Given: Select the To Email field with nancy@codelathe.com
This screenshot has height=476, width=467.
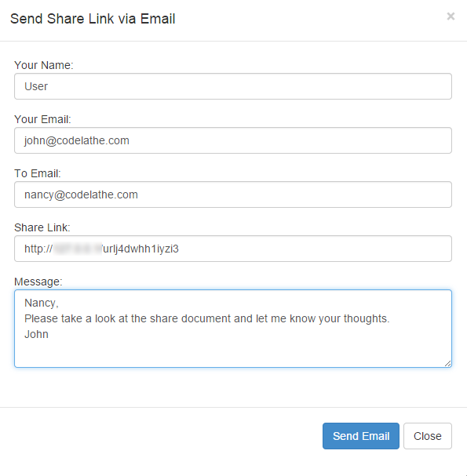Looking at the screenshot, I should tap(233, 194).
